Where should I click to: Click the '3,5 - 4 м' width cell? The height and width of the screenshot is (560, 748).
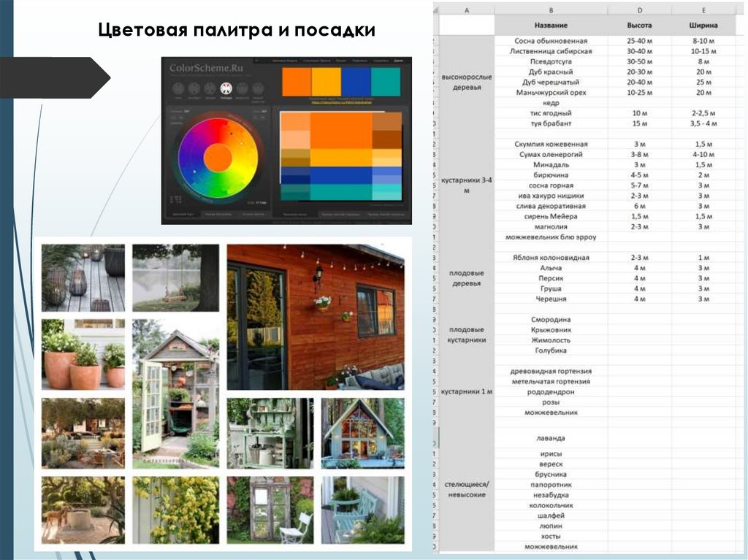tap(703, 123)
